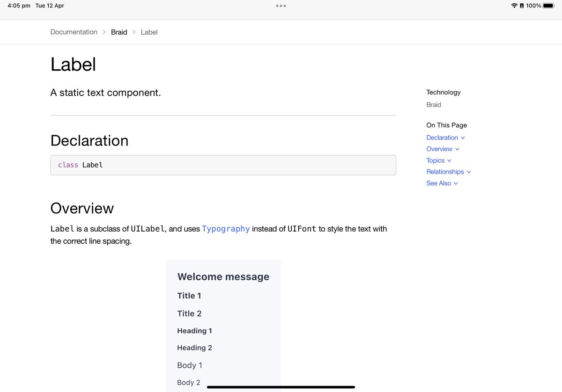Click the Label breadcrumb item

pos(149,32)
